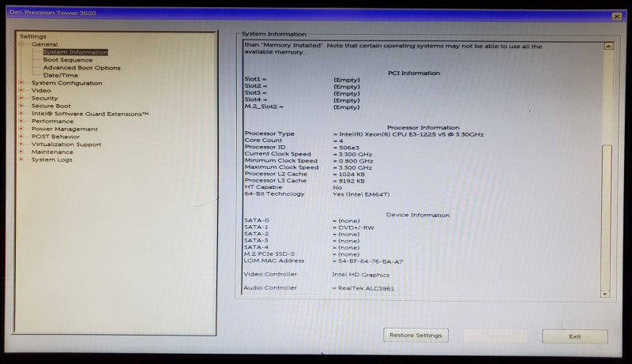
Task: Expand the Security settings node
Action: tap(21, 98)
